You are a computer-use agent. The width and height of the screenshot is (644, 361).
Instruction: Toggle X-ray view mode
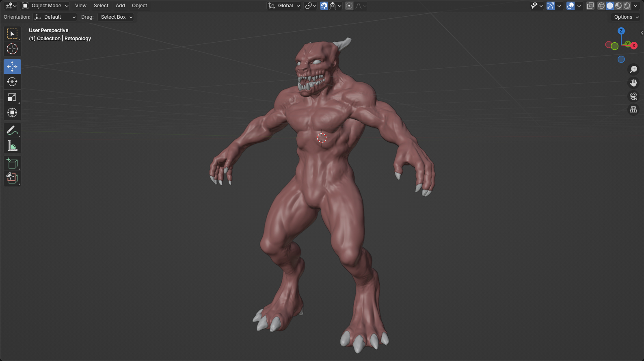[590, 6]
